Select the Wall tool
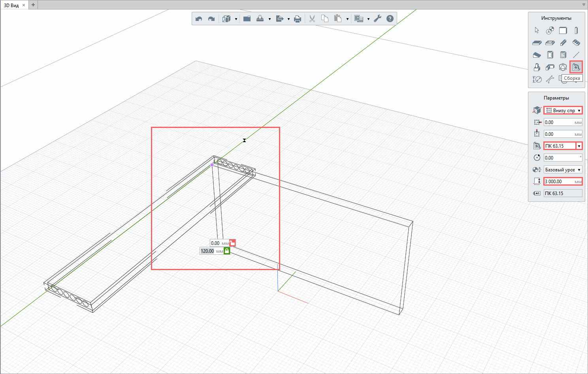The image size is (588, 374). (563, 30)
